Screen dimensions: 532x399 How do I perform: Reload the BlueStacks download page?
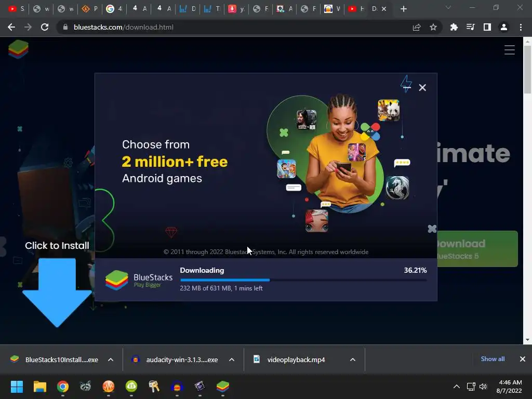(45, 27)
